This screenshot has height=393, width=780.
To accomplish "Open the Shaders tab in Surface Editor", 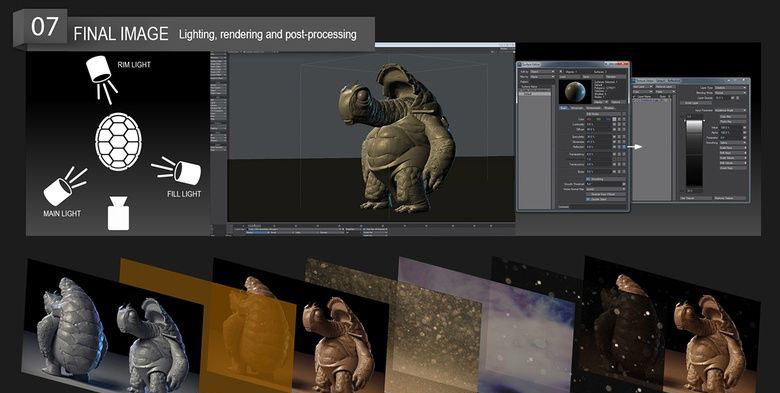I will pyautogui.click(x=609, y=108).
